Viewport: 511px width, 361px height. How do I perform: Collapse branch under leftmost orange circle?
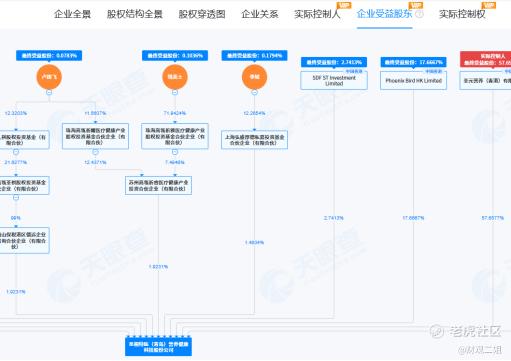(49, 92)
